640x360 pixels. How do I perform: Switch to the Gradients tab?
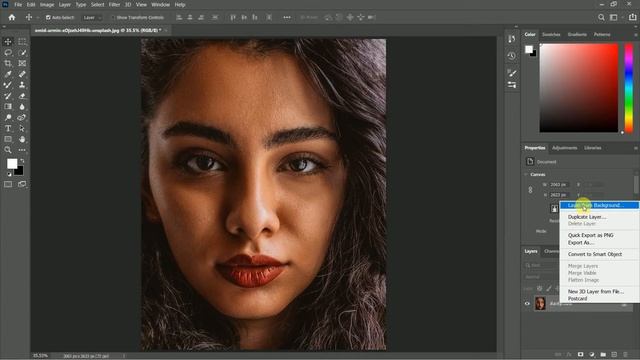tap(577, 35)
